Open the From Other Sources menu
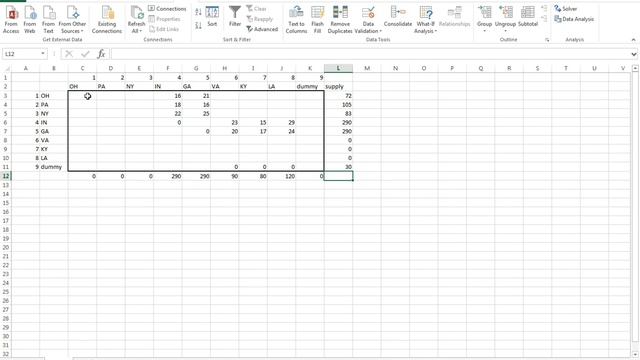The height and width of the screenshot is (360, 640). (x=72, y=19)
